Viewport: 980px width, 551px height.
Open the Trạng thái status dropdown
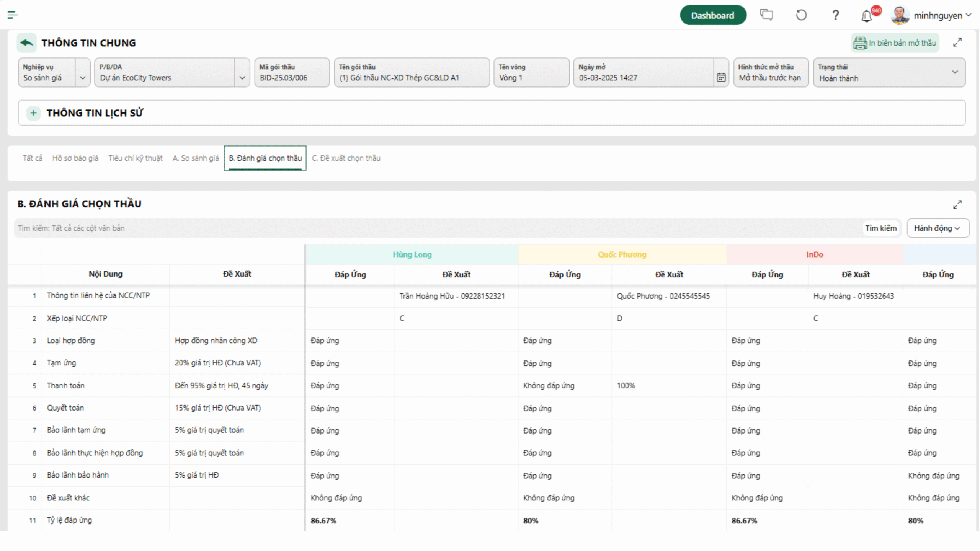click(x=955, y=72)
